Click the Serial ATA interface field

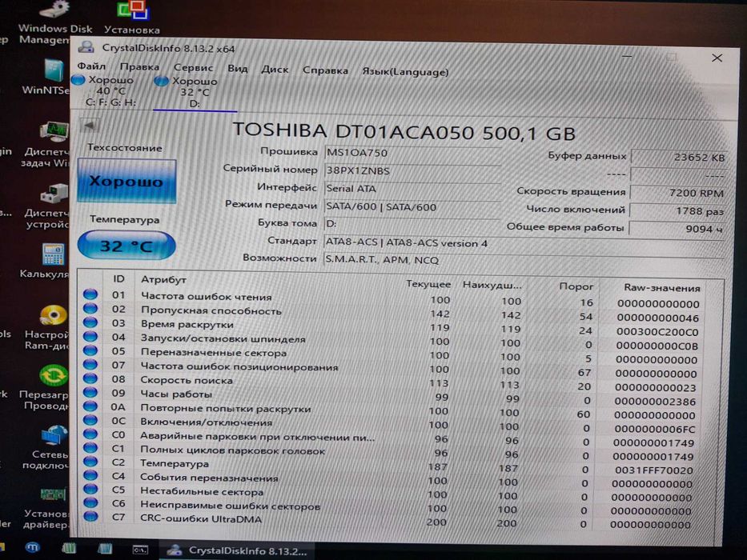[412, 189]
